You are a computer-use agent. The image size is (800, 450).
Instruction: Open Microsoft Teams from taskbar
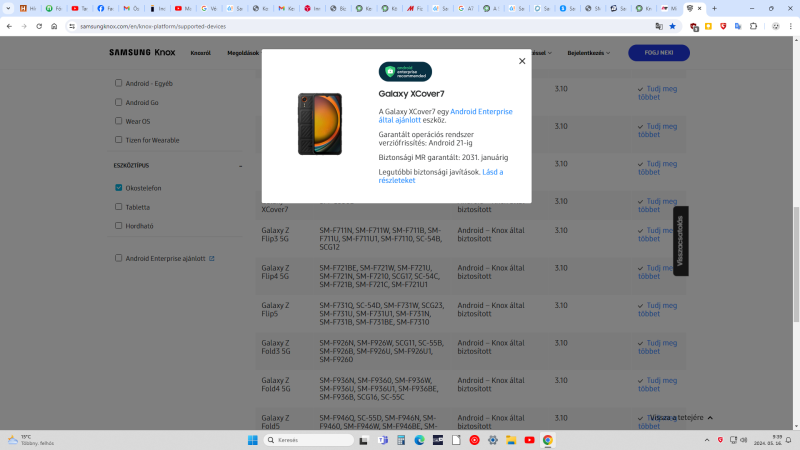(383, 440)
